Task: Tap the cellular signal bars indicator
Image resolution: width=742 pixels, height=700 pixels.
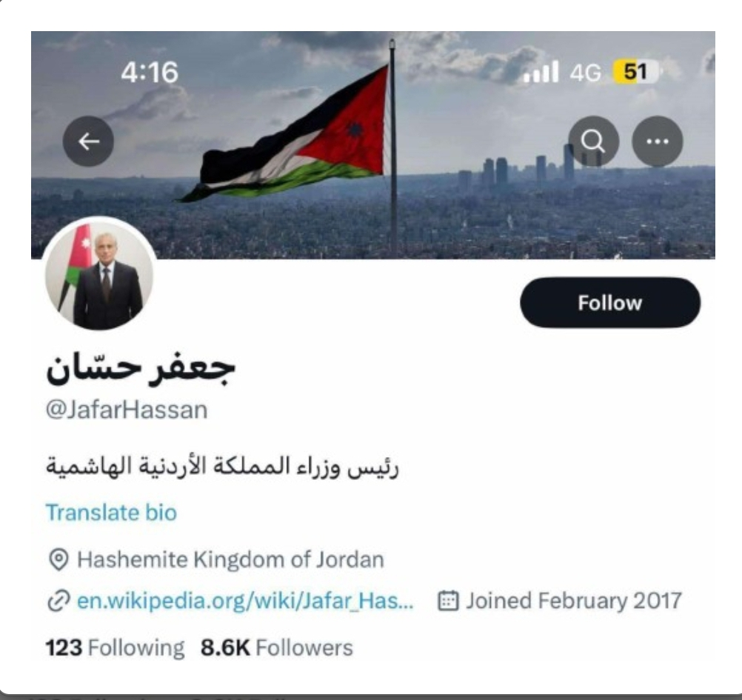Action: coord(541,72)
